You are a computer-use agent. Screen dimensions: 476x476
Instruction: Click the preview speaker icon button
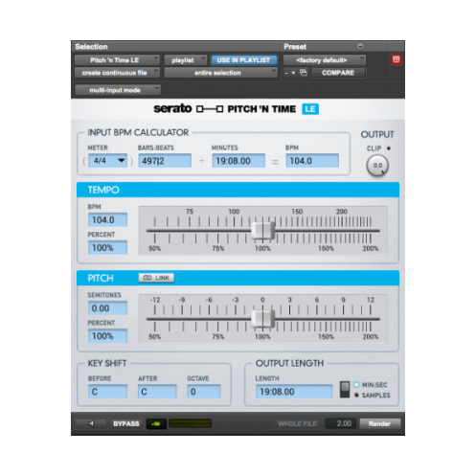[91, 423]
